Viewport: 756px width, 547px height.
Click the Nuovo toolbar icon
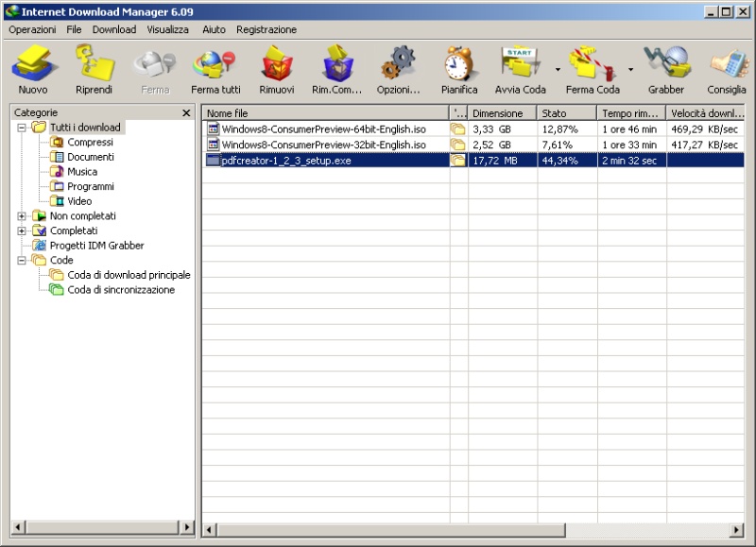(x=33, y=70)
